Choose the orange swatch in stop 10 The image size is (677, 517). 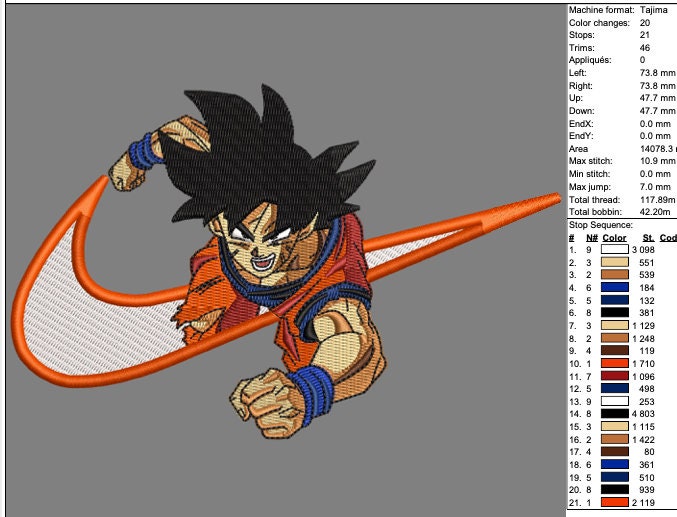(615, 363)
